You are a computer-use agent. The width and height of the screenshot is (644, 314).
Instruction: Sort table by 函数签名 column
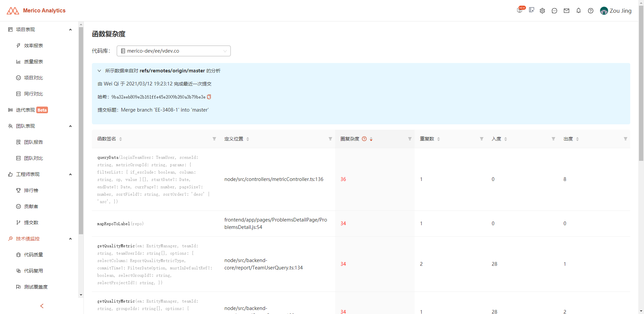(121, 139)
